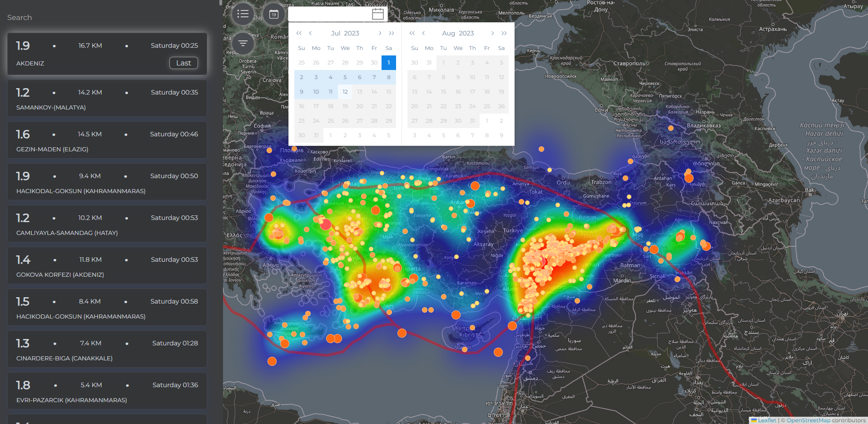Image resolution: width=868 pixels, height=424 pixels.
Task: Open the earthquake list view button
Action: (x=243, y=14)
